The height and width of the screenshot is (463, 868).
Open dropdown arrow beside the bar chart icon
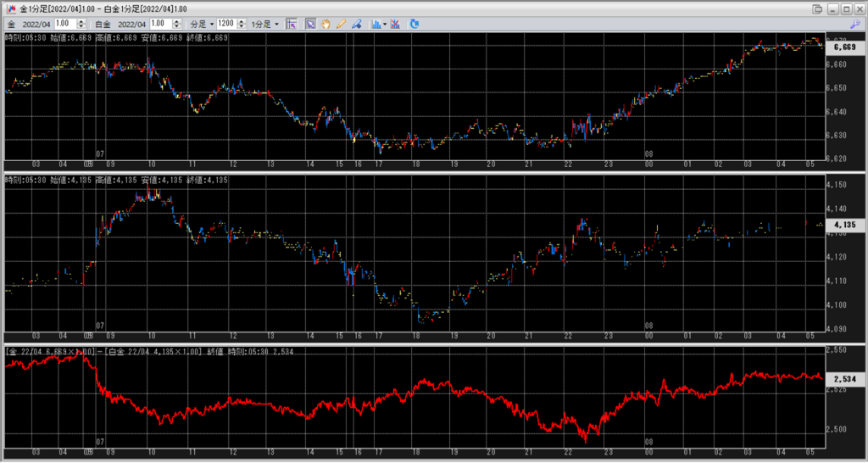coord(385,24)
